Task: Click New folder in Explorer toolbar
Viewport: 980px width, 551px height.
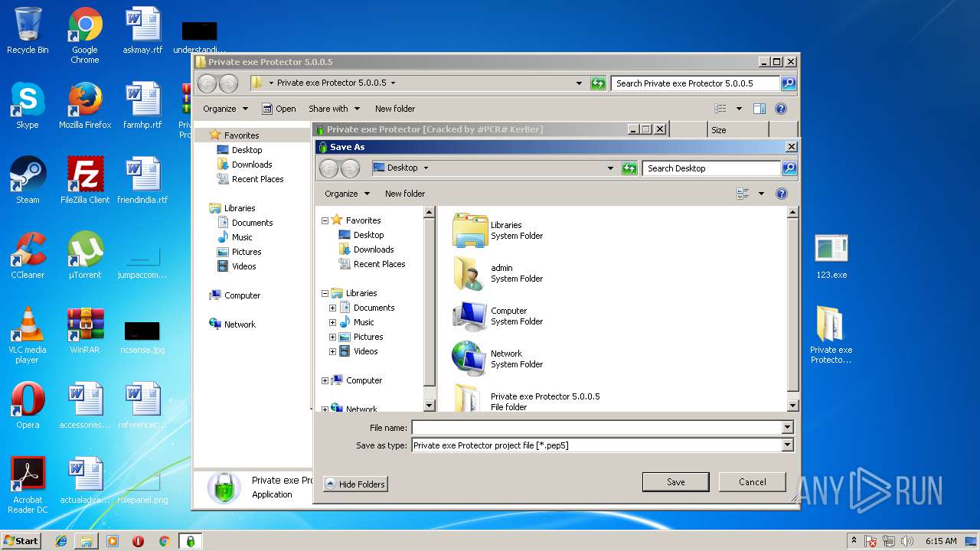Action: [395, 109]
